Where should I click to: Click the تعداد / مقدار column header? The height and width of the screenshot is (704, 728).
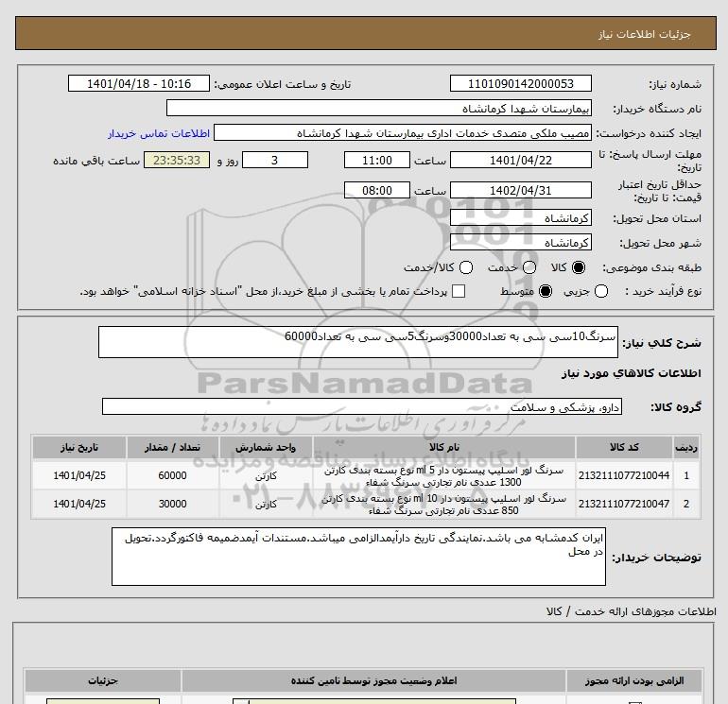coord(172,447)
